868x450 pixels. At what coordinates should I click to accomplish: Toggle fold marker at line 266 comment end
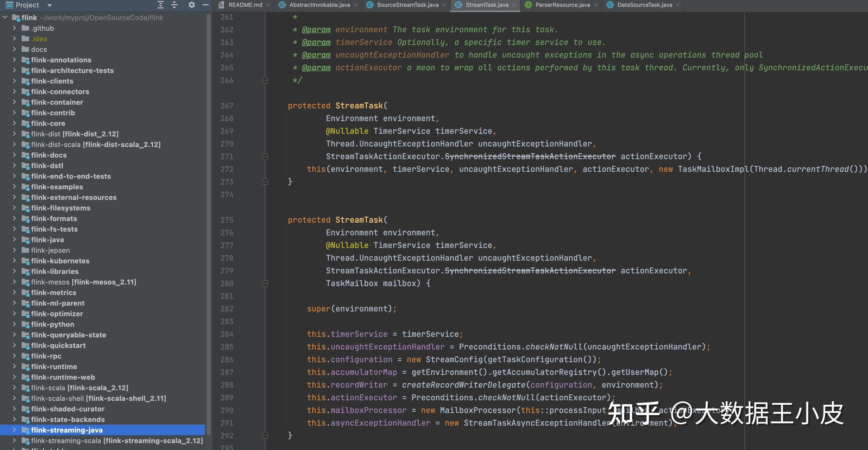point(265,80)
